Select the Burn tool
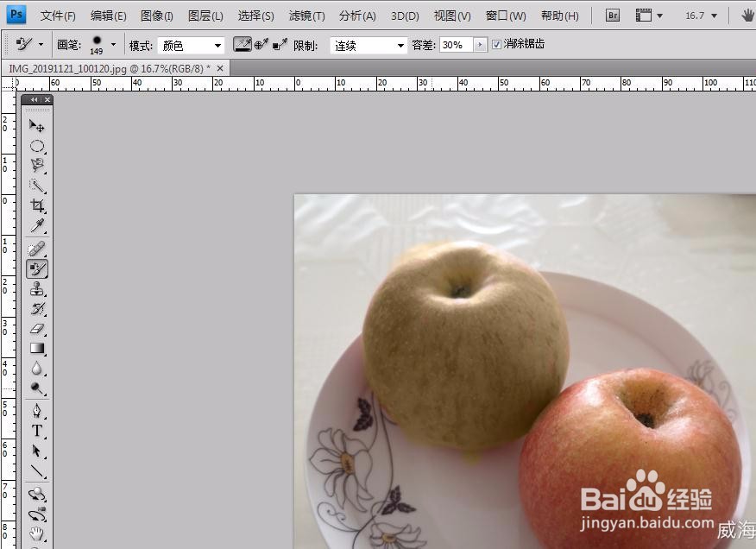The width and height of the screenshot is (756, 549). pyautogui.click(x=36, y=388)
